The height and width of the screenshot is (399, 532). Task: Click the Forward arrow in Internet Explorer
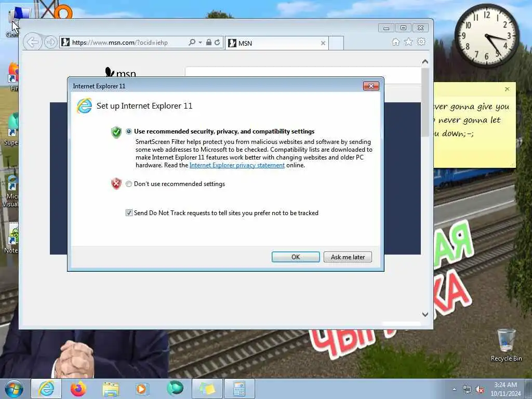coord(50,43)
